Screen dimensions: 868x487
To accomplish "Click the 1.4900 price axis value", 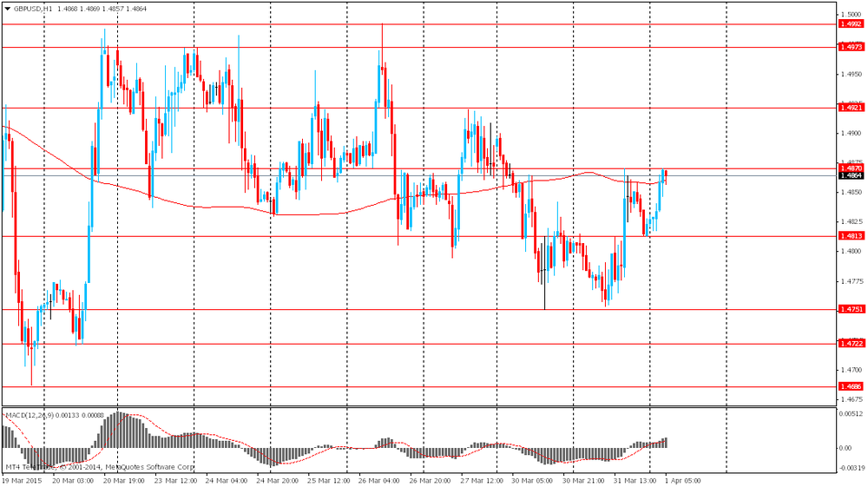I will coord(852,134).
